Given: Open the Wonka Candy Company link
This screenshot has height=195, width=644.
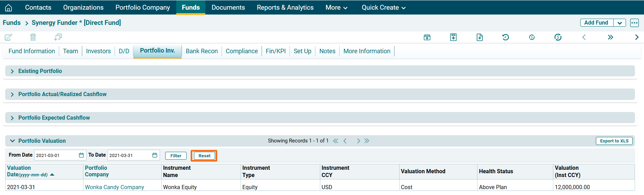Looking at the screenshot, I should [114, 187].
